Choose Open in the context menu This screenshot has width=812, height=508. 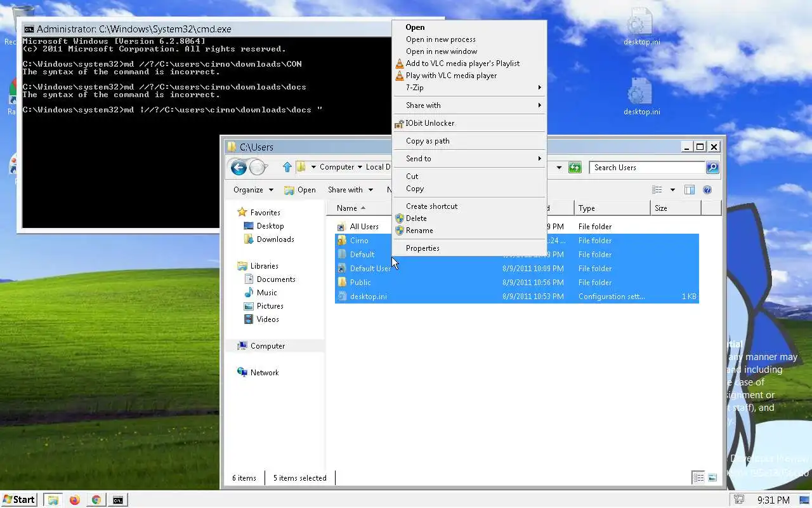[x=469, y=27]
